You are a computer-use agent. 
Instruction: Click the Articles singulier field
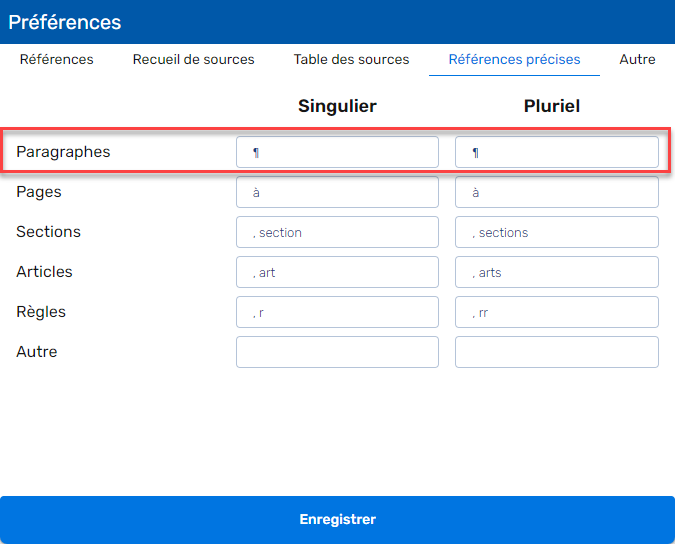pyautogui.click(x=338, y=272)
